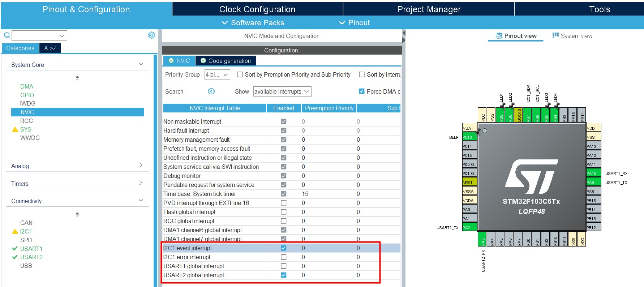Screen dimensions: 644x287
Task: Enable the RCC global interrupt
Action: click(x=284, y=221)
